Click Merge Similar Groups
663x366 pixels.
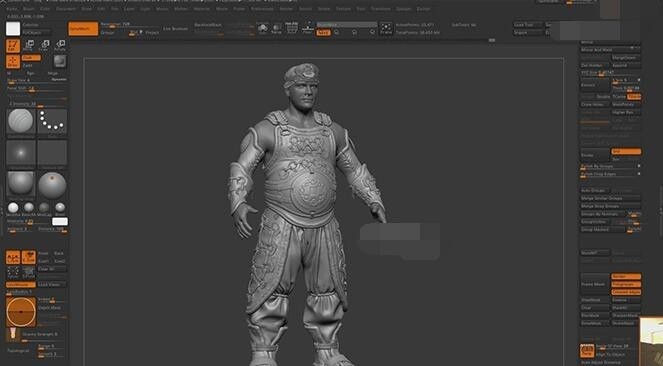tap(611, 198)
